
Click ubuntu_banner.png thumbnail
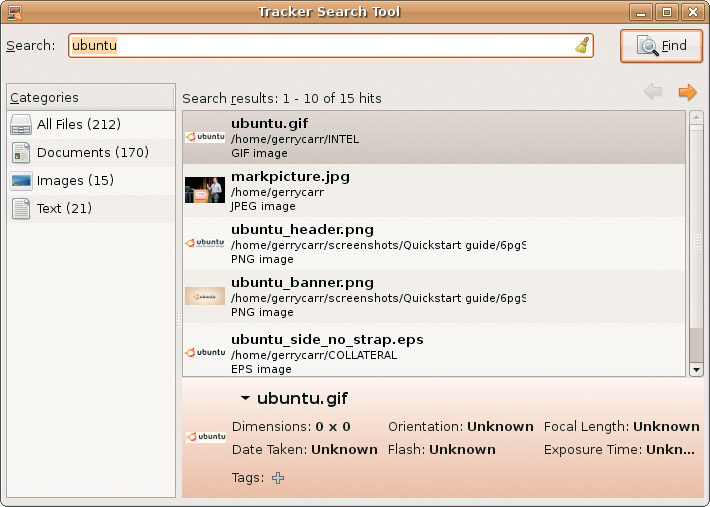205,296
